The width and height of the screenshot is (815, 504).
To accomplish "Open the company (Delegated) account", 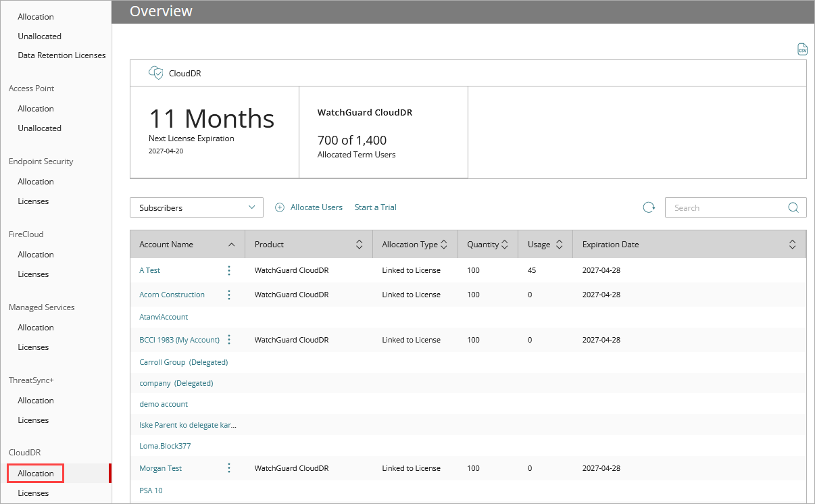I will pyautogui.click(x=176, y=383).
